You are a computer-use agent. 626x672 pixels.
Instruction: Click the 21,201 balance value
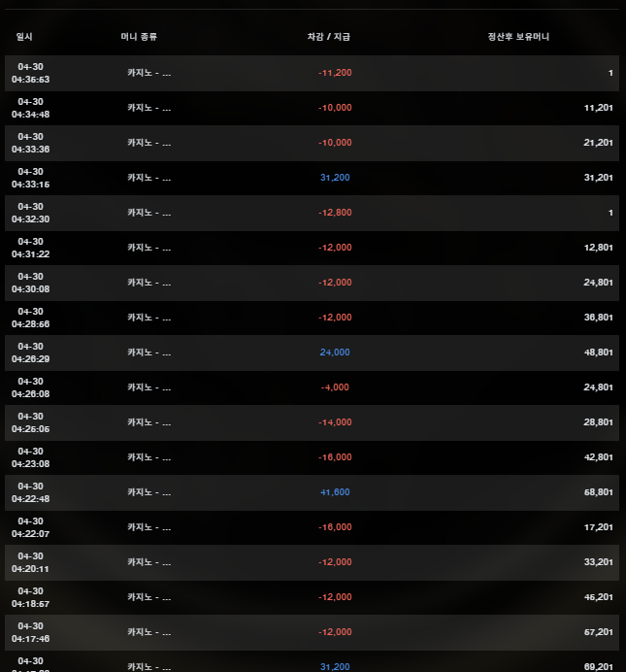tap(598, 143)
